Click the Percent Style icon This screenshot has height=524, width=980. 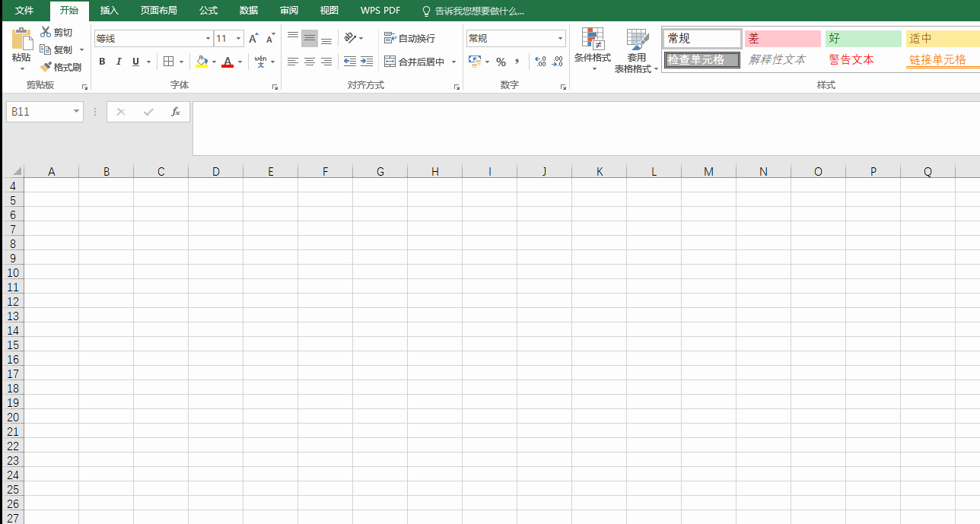point(501,62)
